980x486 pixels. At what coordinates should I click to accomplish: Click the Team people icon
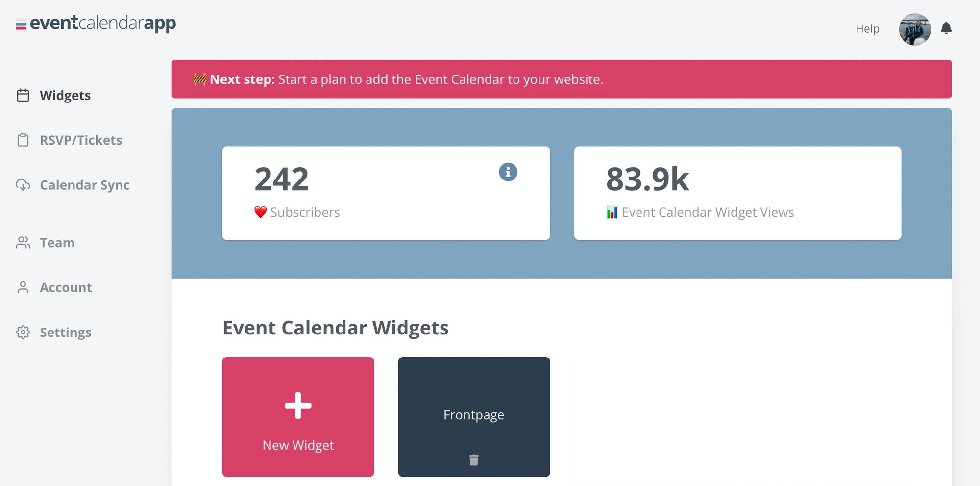(23, 243)
